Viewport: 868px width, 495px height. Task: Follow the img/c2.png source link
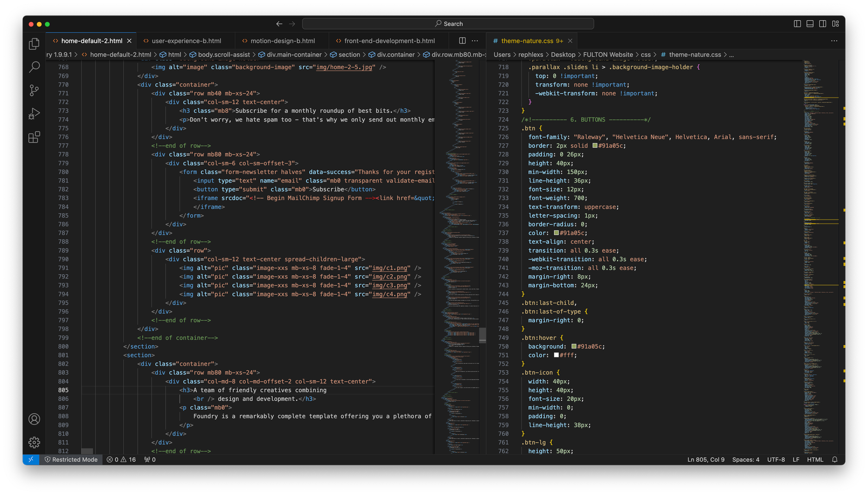coord(390,277)
